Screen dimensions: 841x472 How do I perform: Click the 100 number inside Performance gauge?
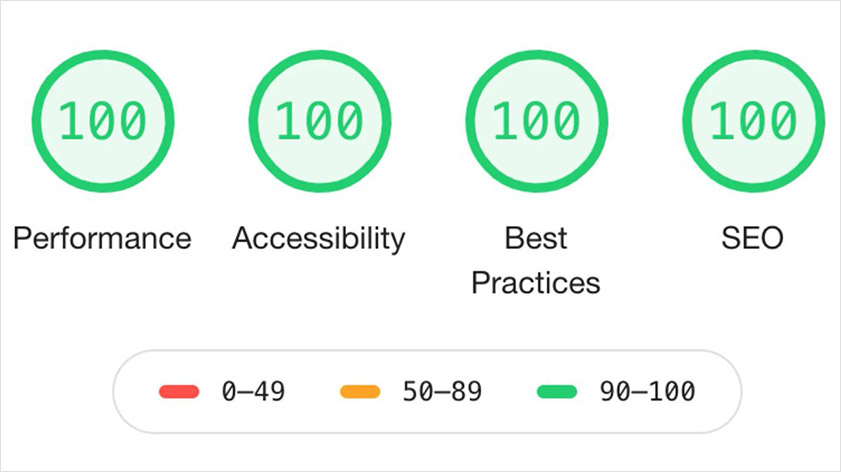click(x=102, y=121)
